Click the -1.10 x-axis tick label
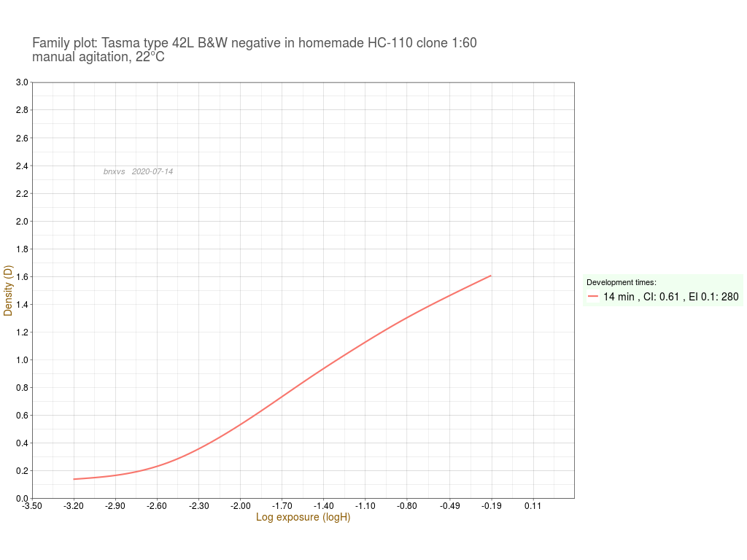 pos(365,506)
